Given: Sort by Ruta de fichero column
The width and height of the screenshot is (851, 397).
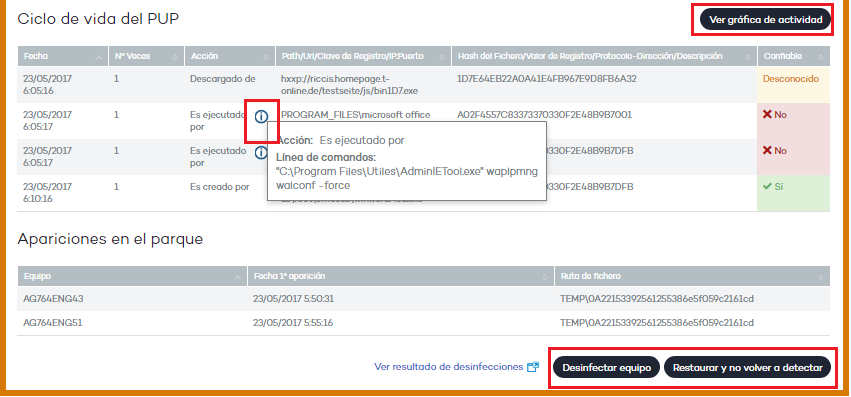Looking at the screenshot, I should tap(693, 276).
